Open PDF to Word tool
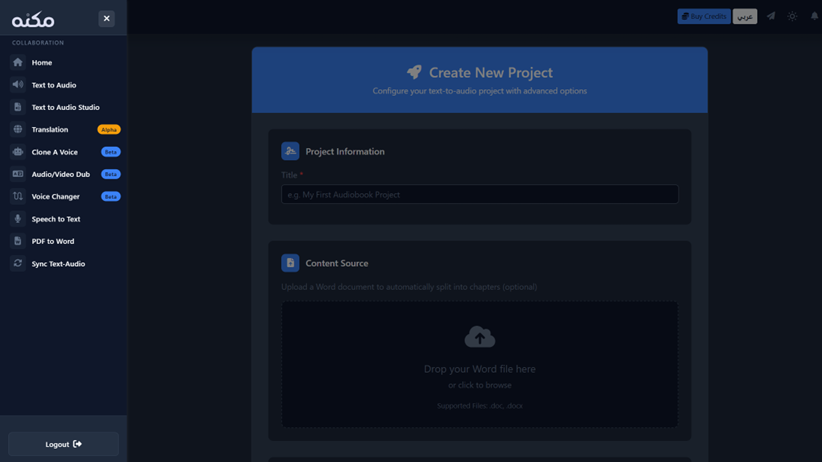 point(52,241)
